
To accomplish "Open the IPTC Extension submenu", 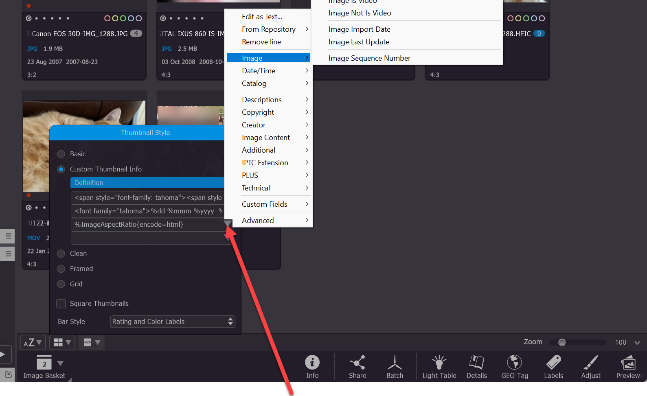I will [269, 163].
